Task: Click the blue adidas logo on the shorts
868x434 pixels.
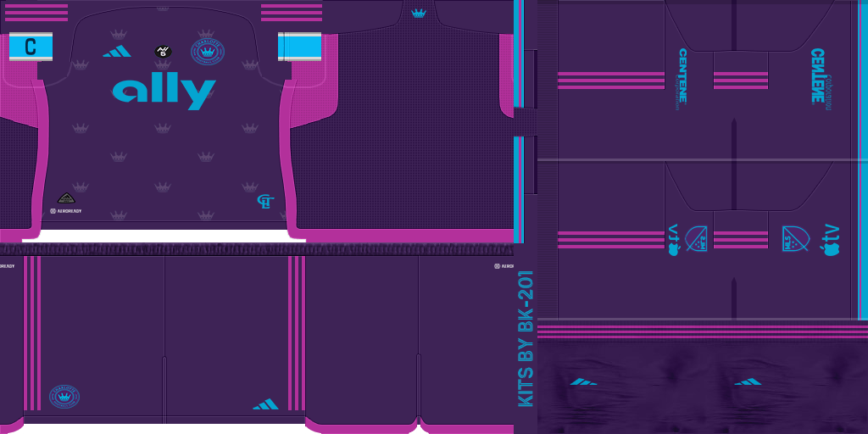Action: pos(265,403)
